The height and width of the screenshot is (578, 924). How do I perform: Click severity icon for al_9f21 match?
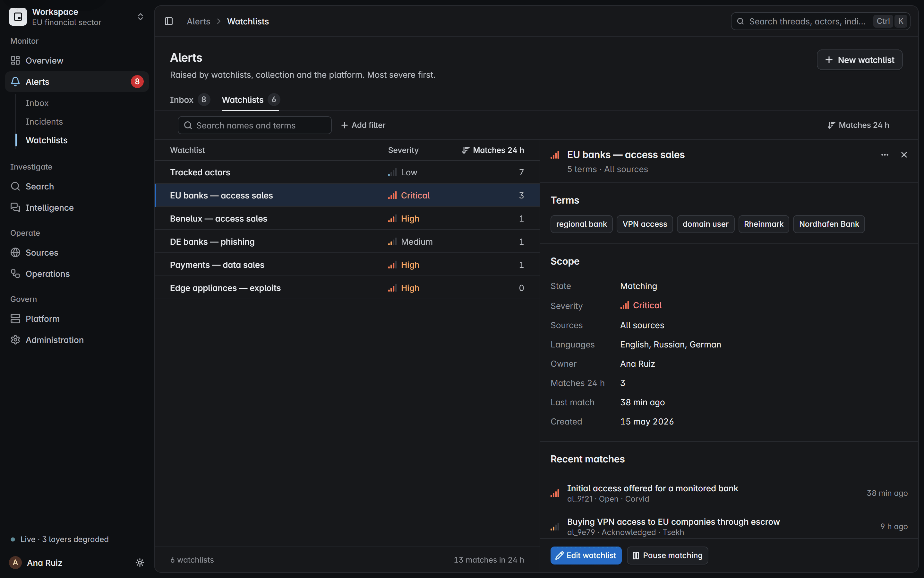pyautogui.click(x=555, y=493)
